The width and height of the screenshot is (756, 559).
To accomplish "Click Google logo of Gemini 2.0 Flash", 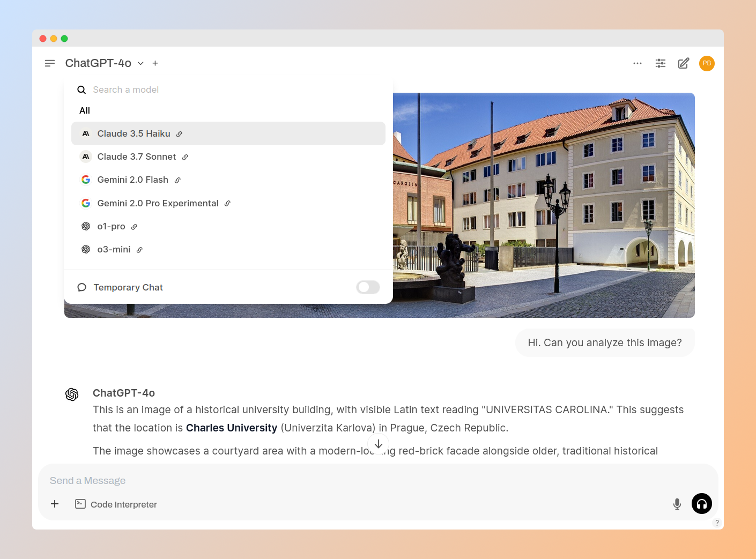I will [x=86, y=180].
